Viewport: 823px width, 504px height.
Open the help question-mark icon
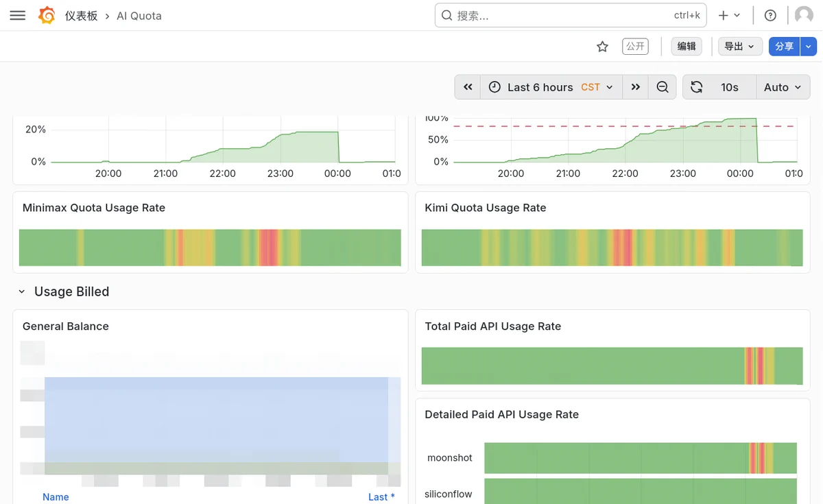770,15
